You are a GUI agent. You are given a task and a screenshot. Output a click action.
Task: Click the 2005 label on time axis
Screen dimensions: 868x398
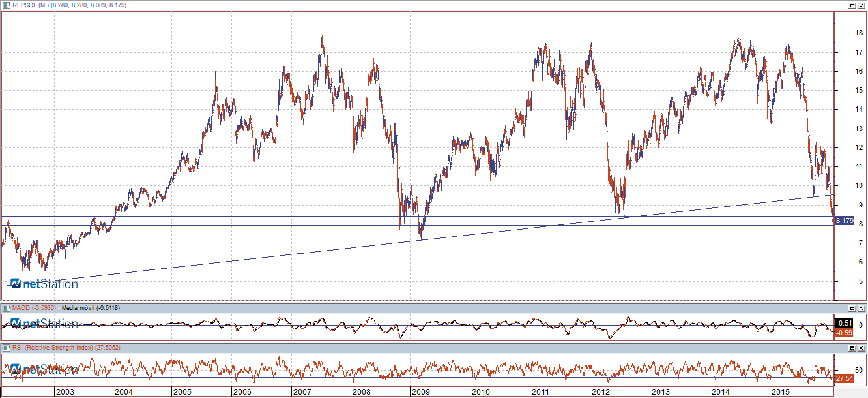(182, 391)
